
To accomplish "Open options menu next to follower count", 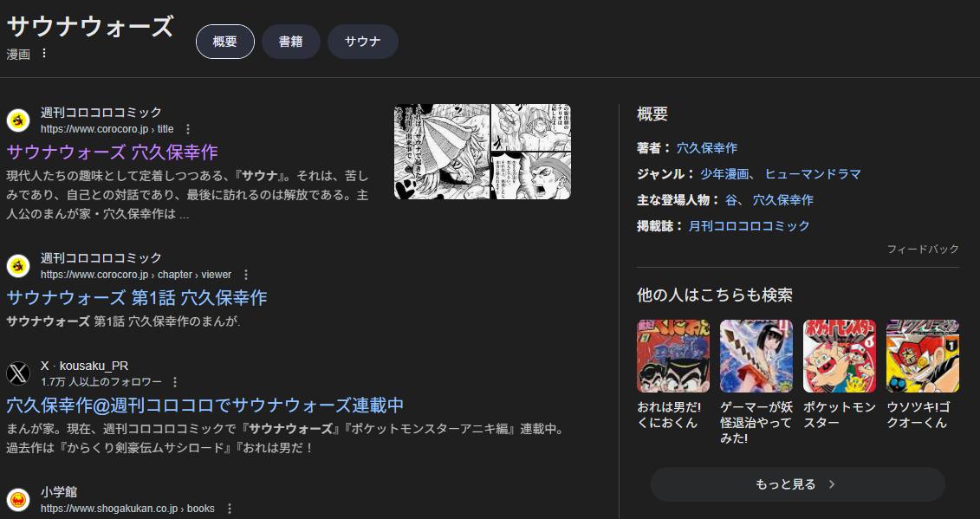I will [x=175, y=382].
